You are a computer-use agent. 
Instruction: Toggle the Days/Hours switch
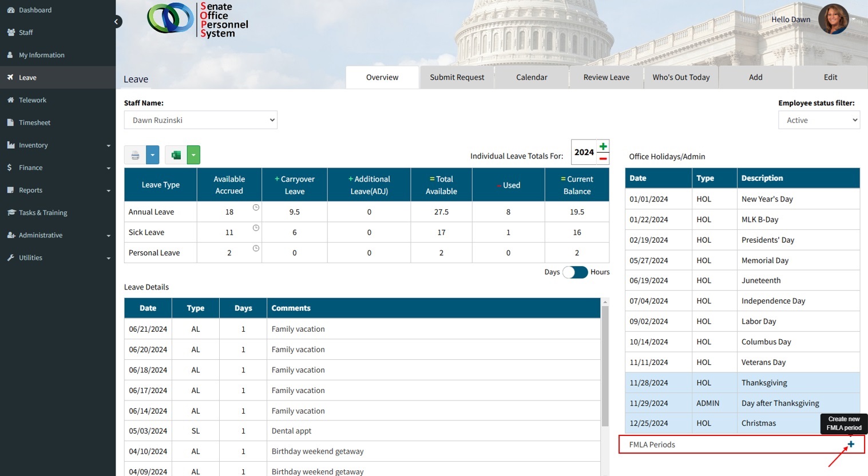coord(575,272)
